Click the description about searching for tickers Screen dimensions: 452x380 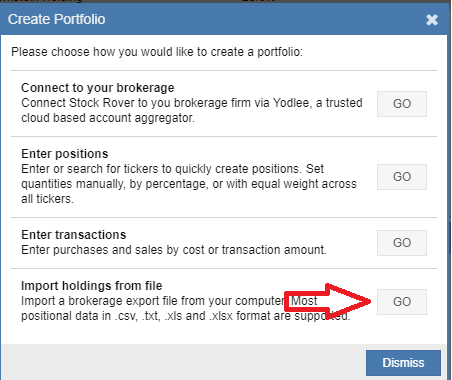pos(189,184)
